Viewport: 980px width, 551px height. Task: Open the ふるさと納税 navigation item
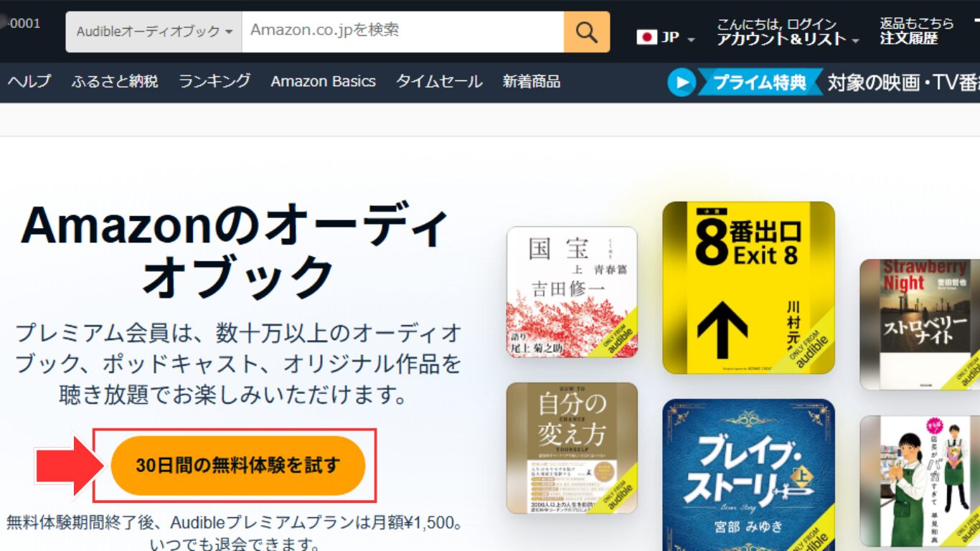(x=115, y=82)
